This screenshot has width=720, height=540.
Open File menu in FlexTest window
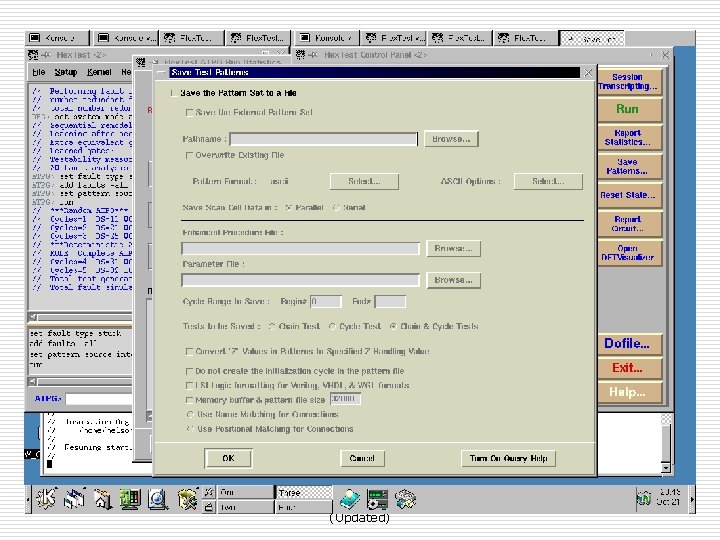pyautogui.click(x=39, y=72)
